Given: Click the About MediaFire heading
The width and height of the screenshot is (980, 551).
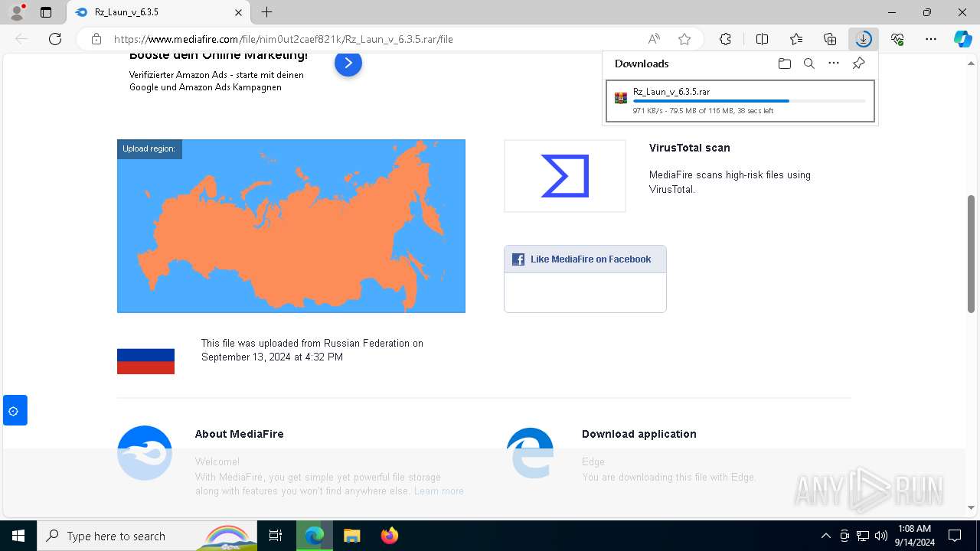Looking at the screenshot, I should (x=239, y=434).
